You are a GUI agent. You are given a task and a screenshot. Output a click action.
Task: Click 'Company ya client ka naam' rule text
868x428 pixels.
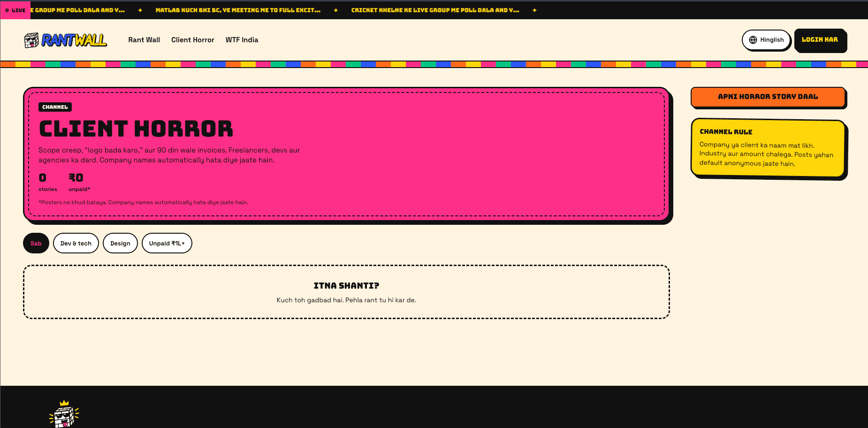(766, 154)
